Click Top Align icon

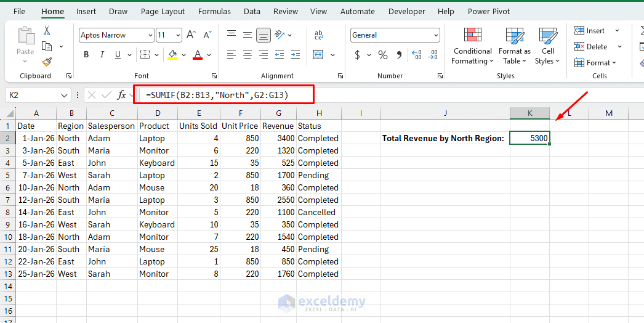[231, 35]
